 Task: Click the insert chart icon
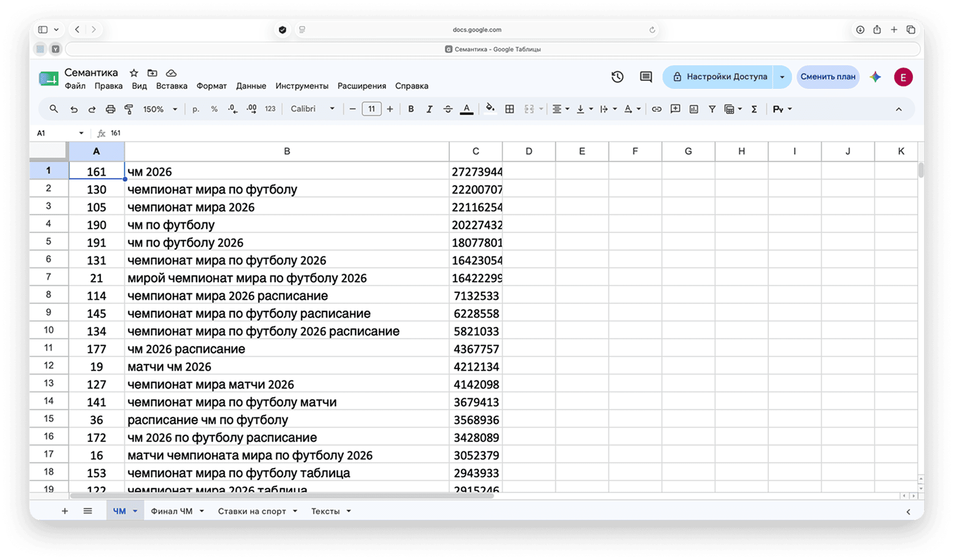tap(694, 109)
